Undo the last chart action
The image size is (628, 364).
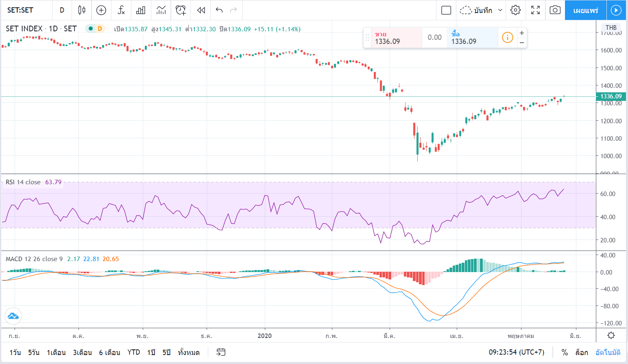tap(219, 10)
